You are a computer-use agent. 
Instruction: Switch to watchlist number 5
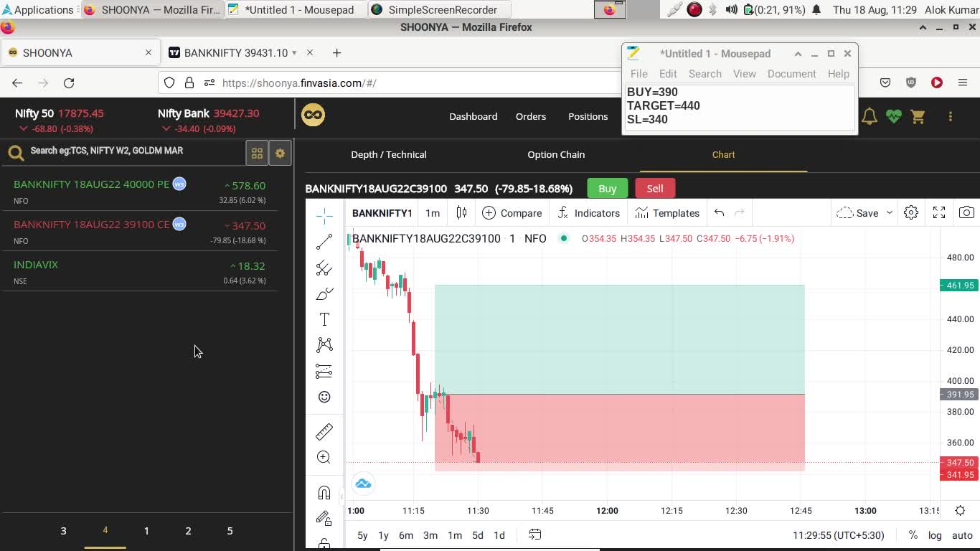[230, 531]
